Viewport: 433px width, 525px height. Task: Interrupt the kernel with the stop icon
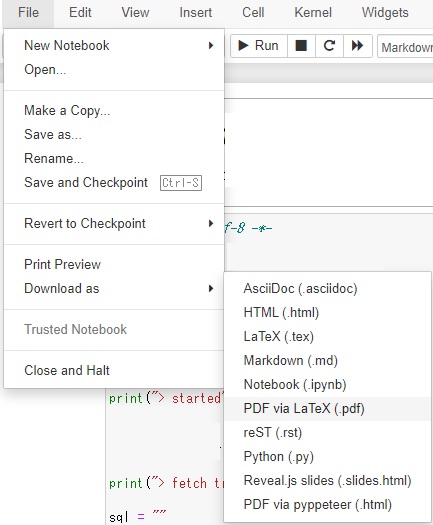(x=301, y=46)
